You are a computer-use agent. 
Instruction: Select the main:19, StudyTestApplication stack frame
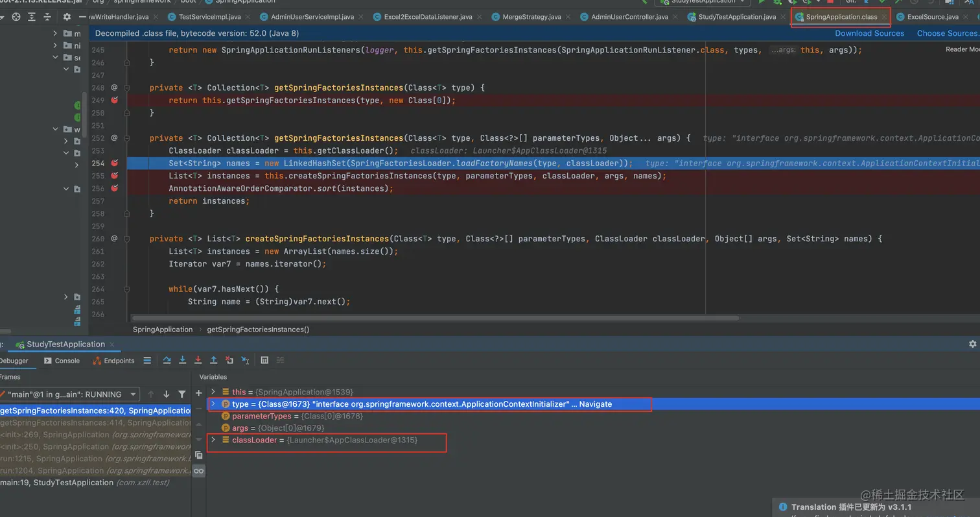[x=96, y=483]
